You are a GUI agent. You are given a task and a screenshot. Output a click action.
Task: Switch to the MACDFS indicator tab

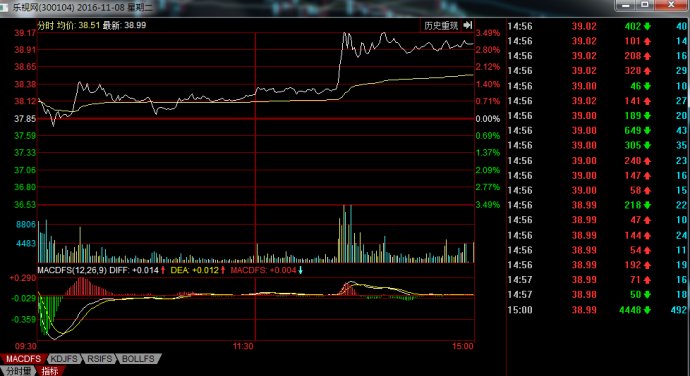coord(23,359)
